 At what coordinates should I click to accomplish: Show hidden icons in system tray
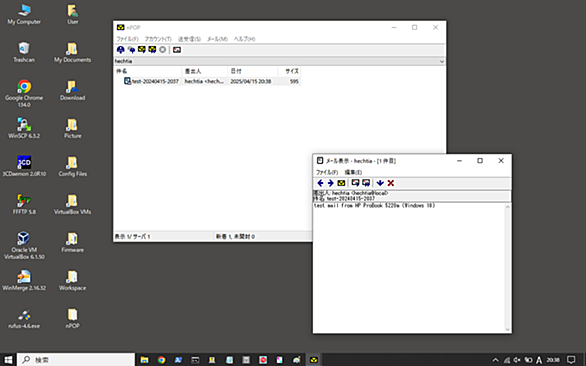pos(496,360)
